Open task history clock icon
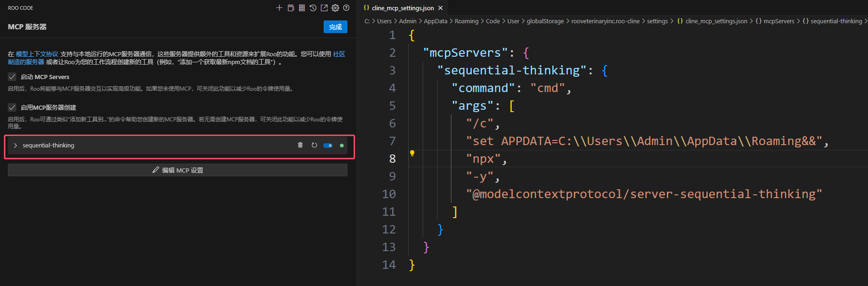This screenshot has width=868, height=286. click(313, 8)
